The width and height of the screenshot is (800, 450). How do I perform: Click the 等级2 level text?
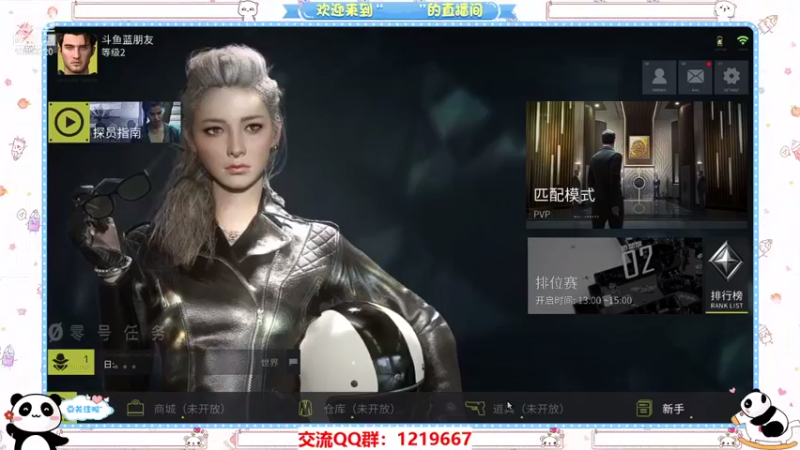(x=113, y=52)
